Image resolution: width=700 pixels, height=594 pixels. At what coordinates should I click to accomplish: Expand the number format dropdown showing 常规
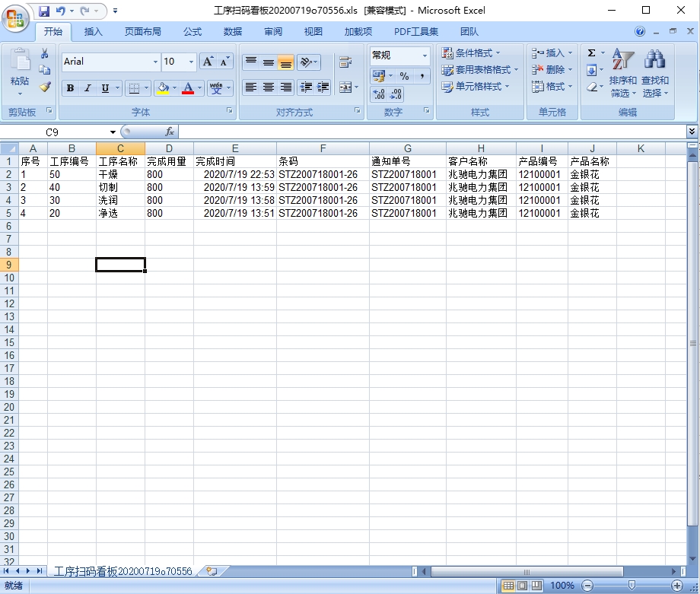click(x=425, y=56)
